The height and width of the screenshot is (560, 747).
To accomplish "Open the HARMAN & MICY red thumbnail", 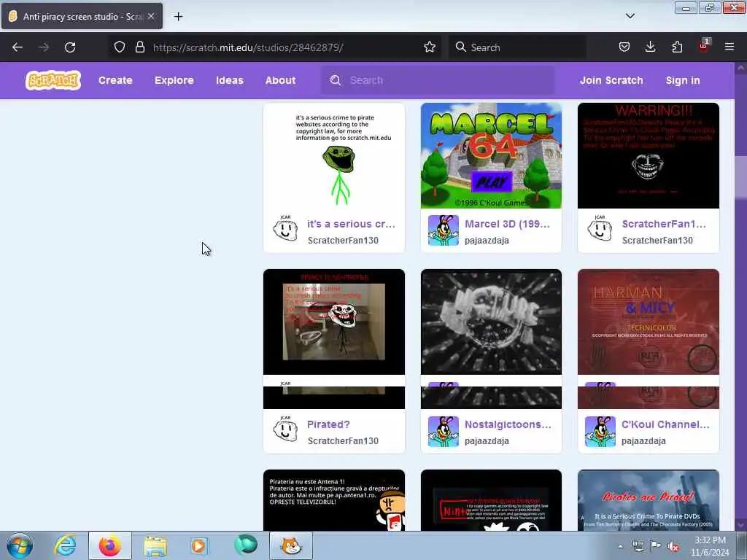I will (649, 322).
